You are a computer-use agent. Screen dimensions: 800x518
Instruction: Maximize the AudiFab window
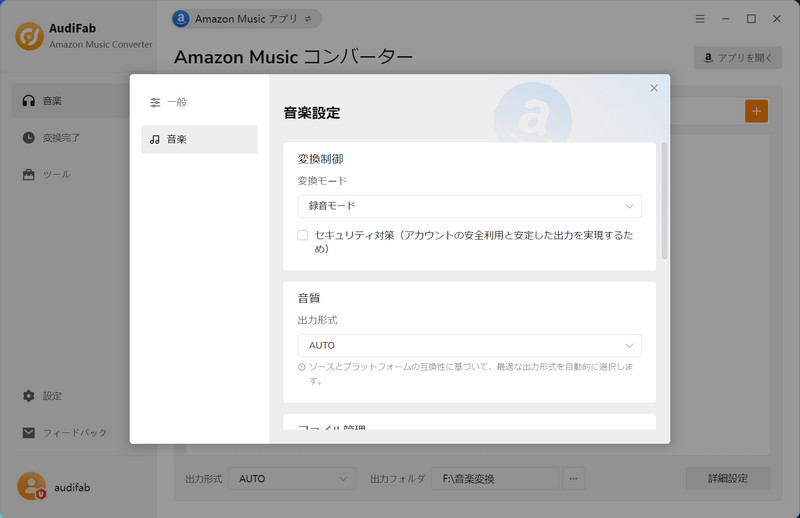pyautogui.click(x=751, y=19)
